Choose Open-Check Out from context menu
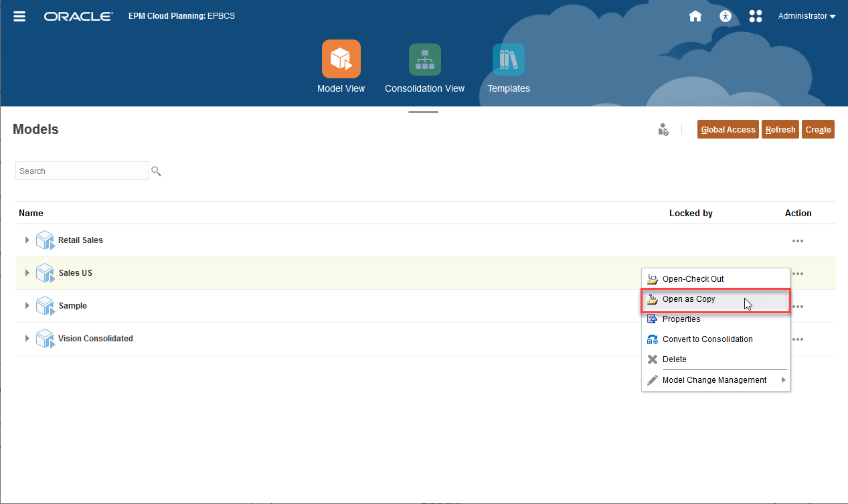The height and width of the screenshot is (504, 848). pyautogui.click(x=715, y=279)
